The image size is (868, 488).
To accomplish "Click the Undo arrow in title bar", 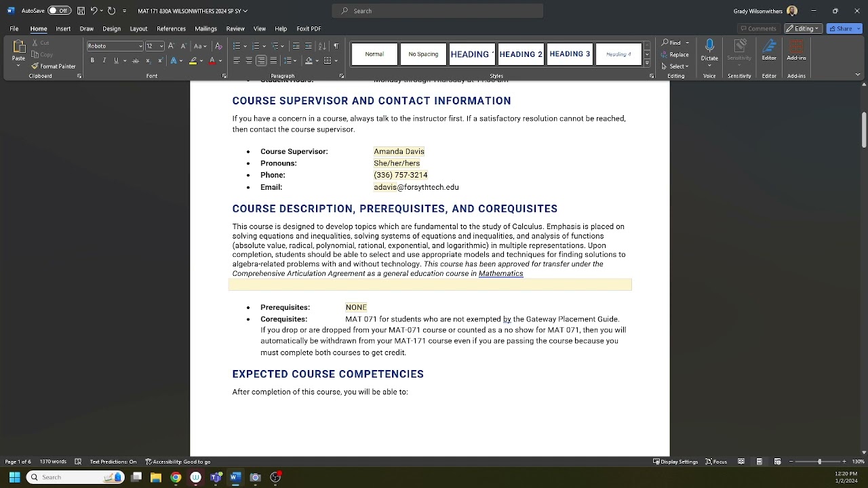I will pos(94,11).
